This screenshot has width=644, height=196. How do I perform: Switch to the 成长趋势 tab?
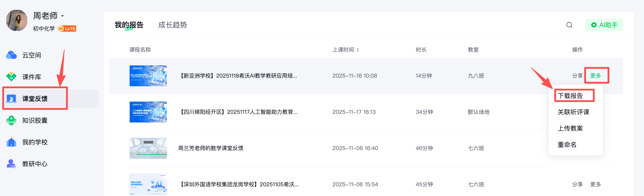pos(172,25)
